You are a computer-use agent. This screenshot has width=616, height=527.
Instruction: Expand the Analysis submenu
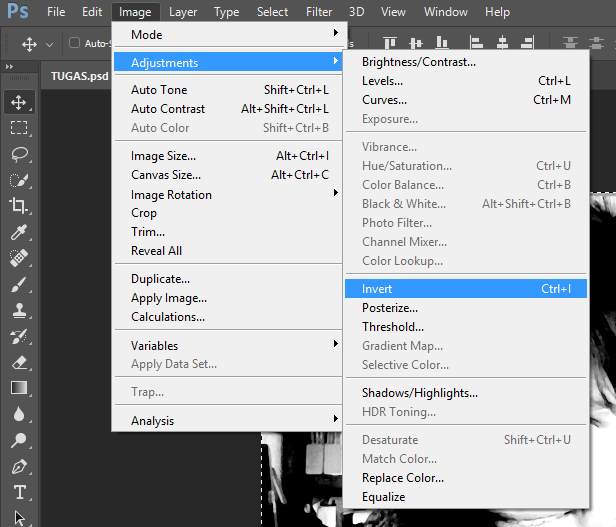click(x=228, y=420)
